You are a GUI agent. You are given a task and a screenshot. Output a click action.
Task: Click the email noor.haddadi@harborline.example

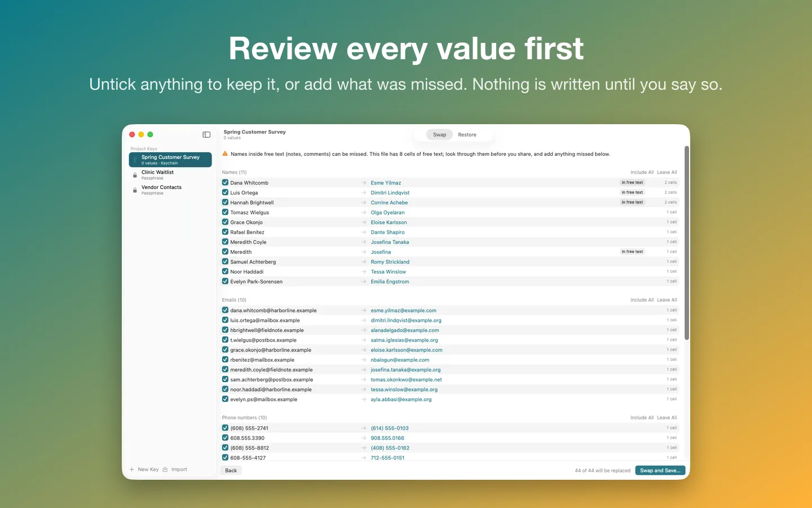tap(271, 389)
